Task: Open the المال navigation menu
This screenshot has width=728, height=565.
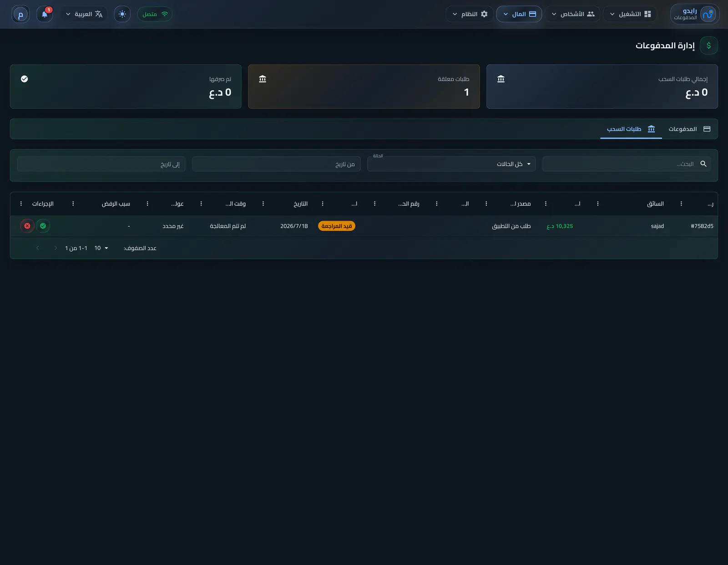Action: pyautogui.click(x=519, y=14)
